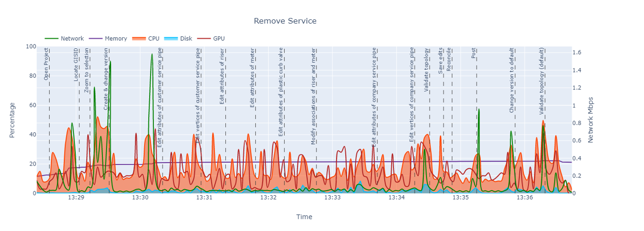
Task: Click the 0.2 tick on Mbps axis
Action: tap(577, 176)
